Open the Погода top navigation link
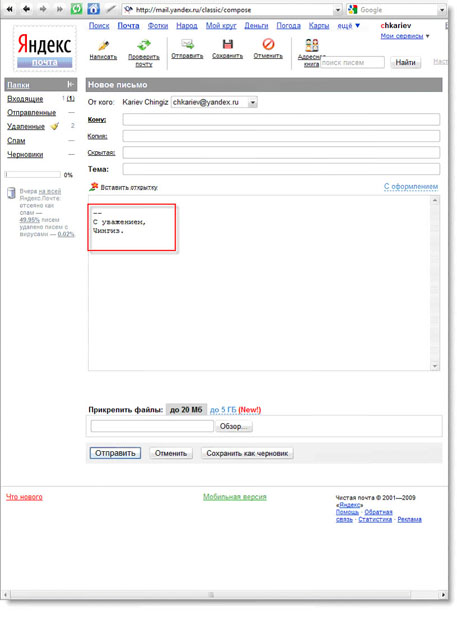457x620 pixels. tap(288, 26)
